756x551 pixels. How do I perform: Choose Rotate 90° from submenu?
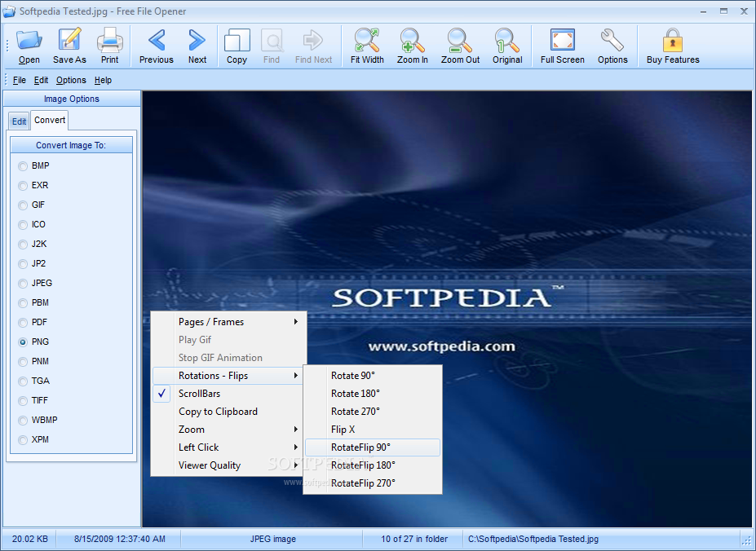point(373,376)
